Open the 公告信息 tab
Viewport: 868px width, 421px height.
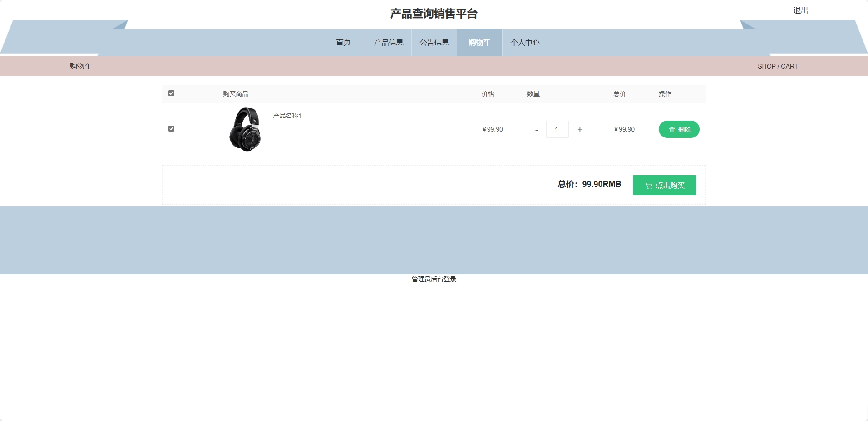[x=434, y=42]
